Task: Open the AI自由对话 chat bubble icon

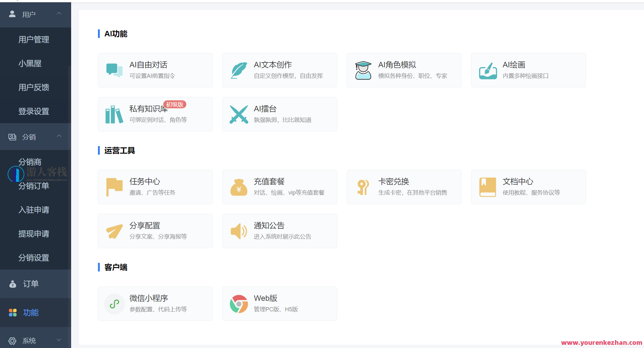Action: [114, 70]
